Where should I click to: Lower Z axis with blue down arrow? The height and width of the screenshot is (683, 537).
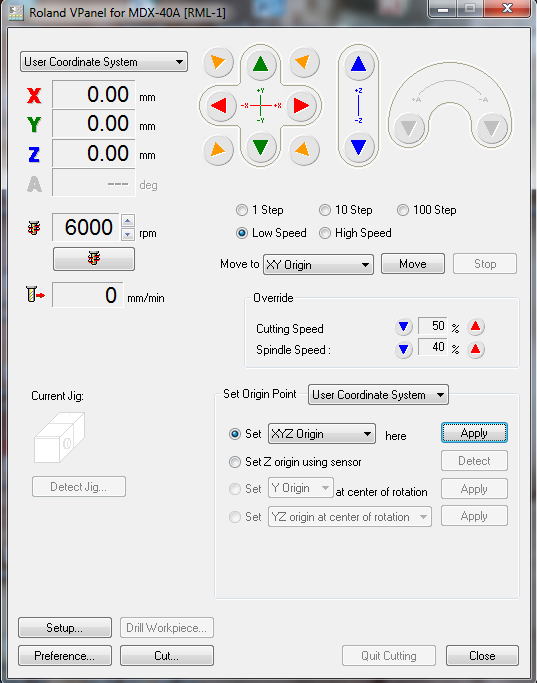(x=358, y=147)
